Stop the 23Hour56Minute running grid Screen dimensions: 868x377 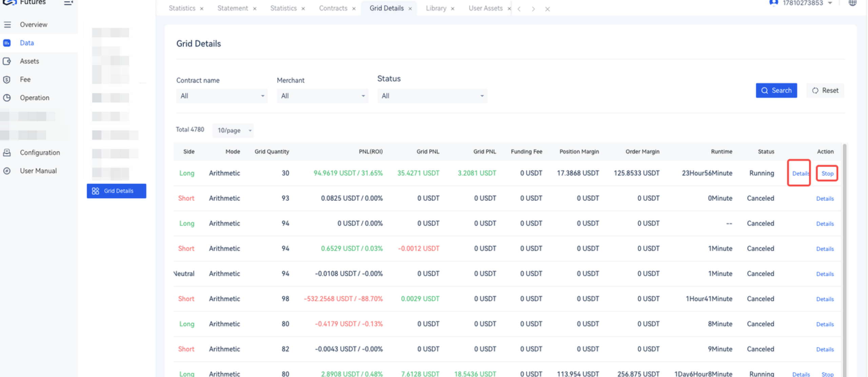click(827, 173)
